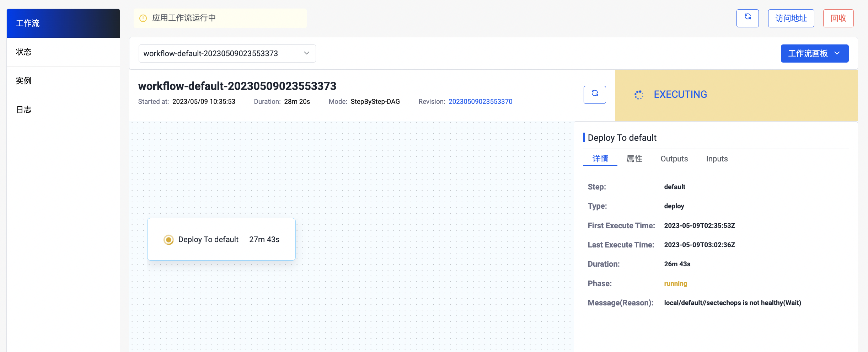868x352 pixels.
Task: Click the 应用工作流运行中 alert text
Action: click(184, 18)
